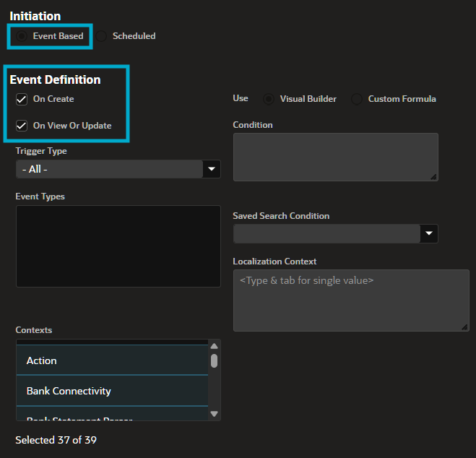Switch to Custom Formula radio option

point(357,99)
